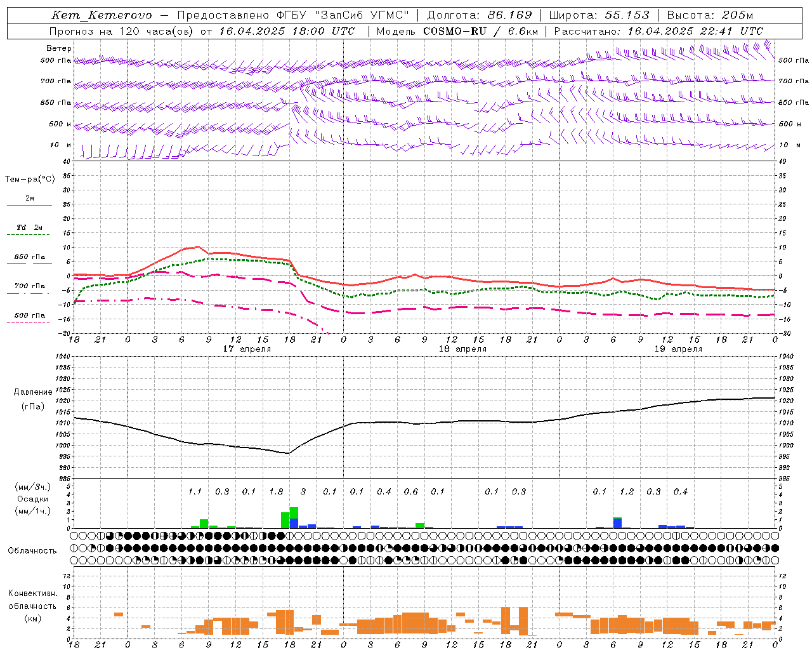The image size is (812, 650).
Task: Click the 18 апреля date label
Action: [462, 349]
